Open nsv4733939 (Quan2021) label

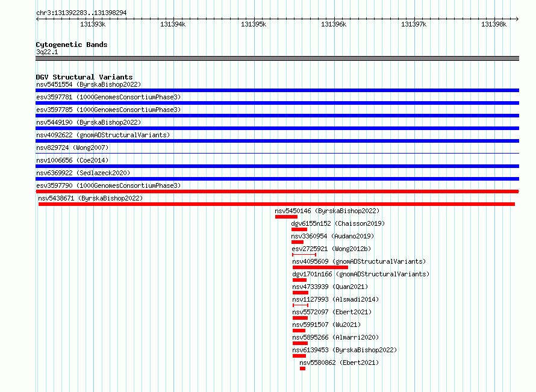[x=330, y=287]
